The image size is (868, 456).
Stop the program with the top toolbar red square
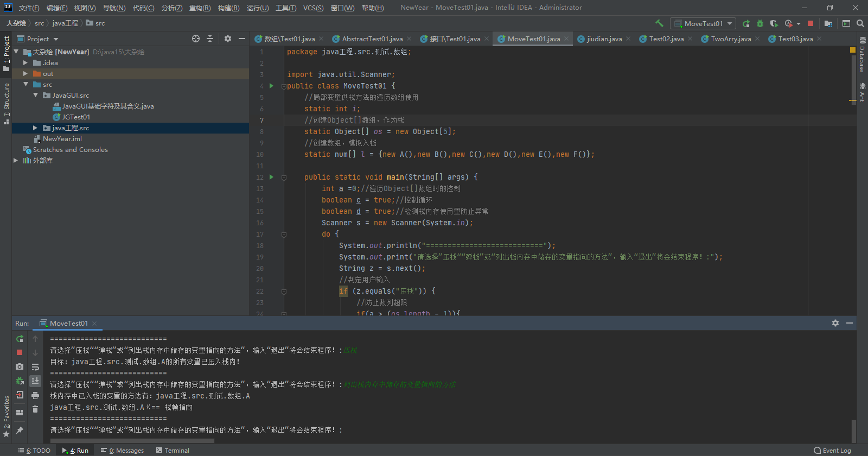point(810,23)
